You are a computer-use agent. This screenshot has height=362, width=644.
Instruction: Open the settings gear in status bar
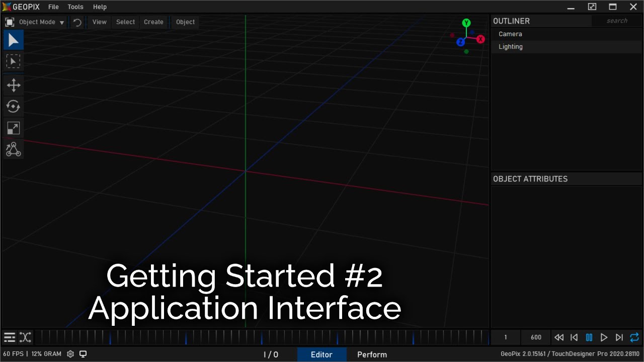coord(70,354)
